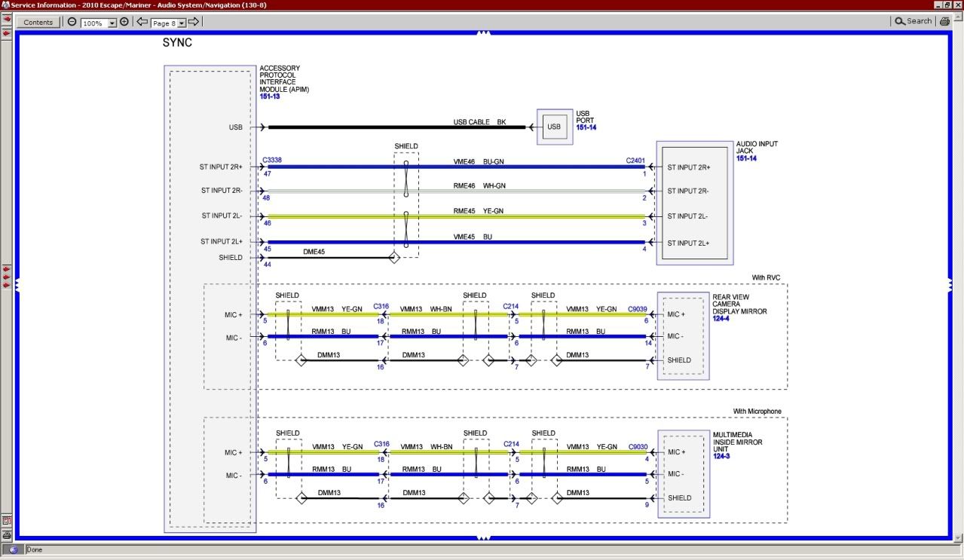The height and width of the screenshot is (560, 964).
Task: Follow the APIM 151-13 cell reference link
Action: click(x=270, y=96)
